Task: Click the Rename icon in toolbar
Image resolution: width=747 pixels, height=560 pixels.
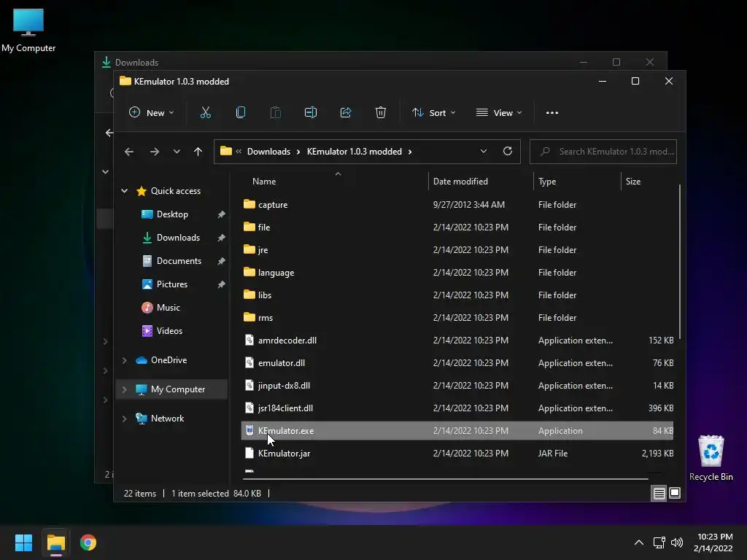Action: [311, 113]
